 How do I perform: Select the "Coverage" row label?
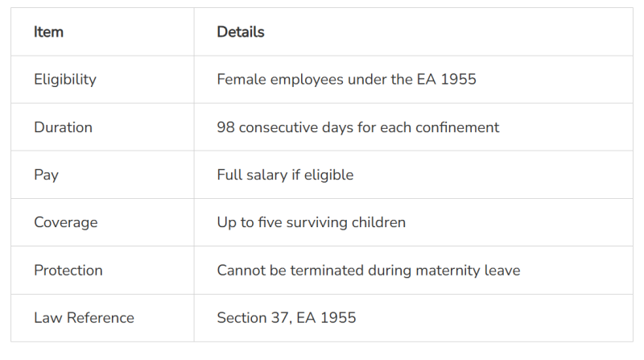(65, 222)
